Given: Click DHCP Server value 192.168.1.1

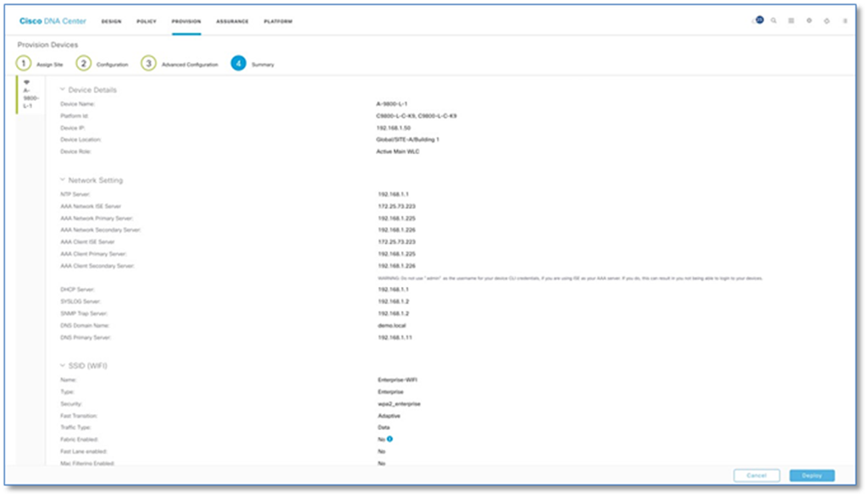Looking at the screenshot, I should click(393, 290).
